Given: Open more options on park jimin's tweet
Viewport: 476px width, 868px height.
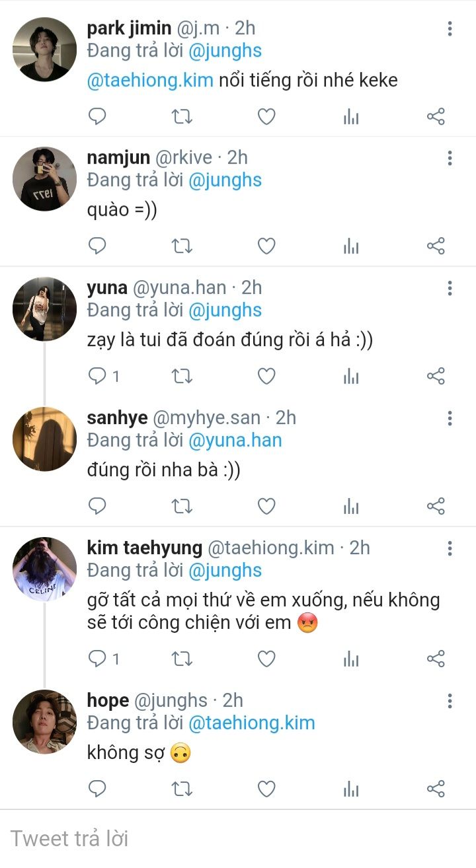Looking at the screenshot, I should tap(450, 28).
